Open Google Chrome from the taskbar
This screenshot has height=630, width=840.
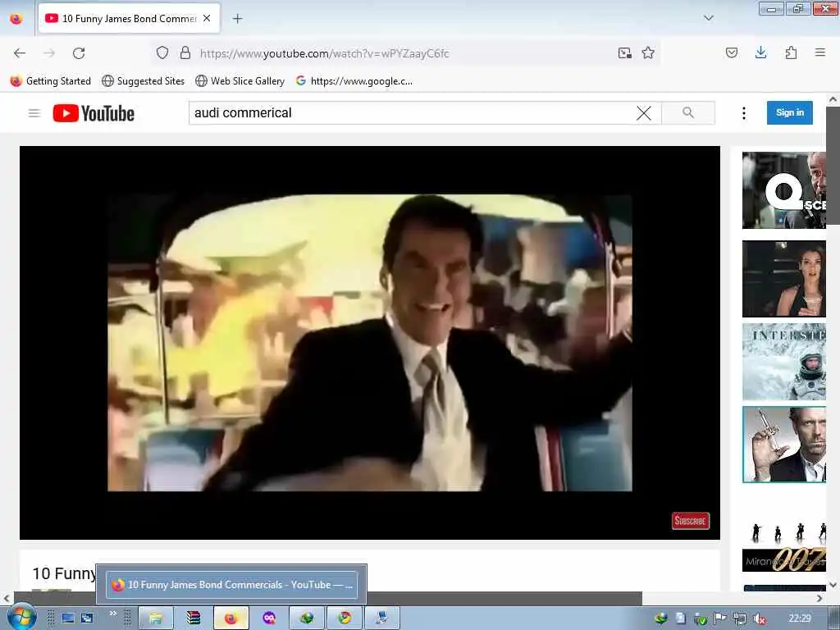click(345, 619)
